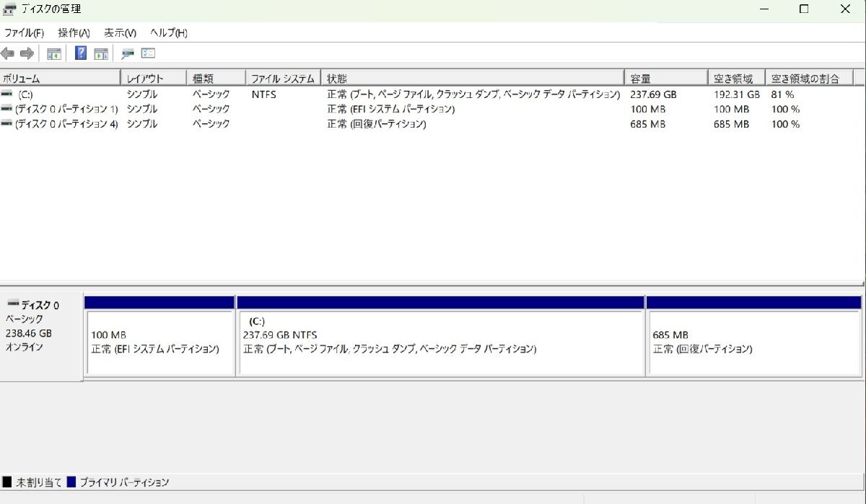Open the 操作(A) menu
This screenshot has height=504, width=866.
point(74,33)
